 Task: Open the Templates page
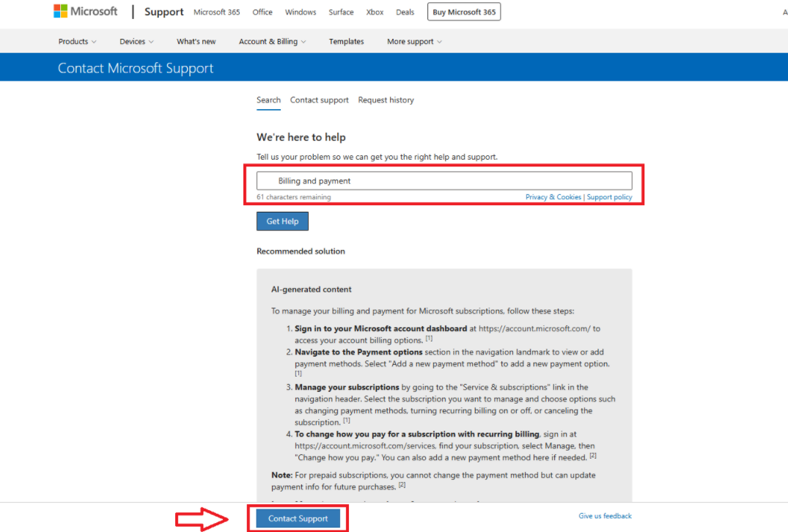(x=346, y=41)
